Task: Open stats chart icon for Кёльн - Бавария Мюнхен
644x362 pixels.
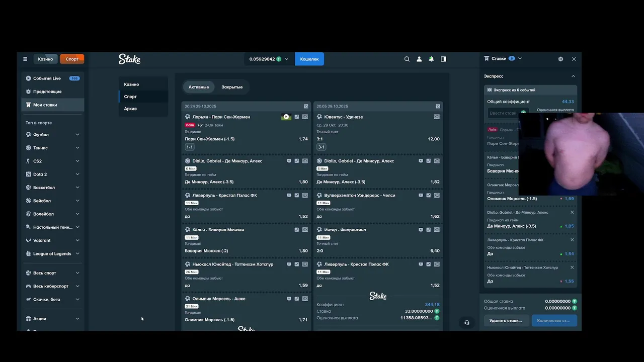Action: (297, 230)
